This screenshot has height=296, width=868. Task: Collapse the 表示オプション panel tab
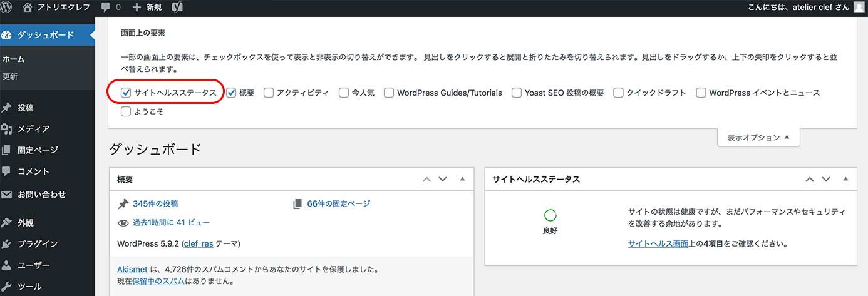point(758,138)
